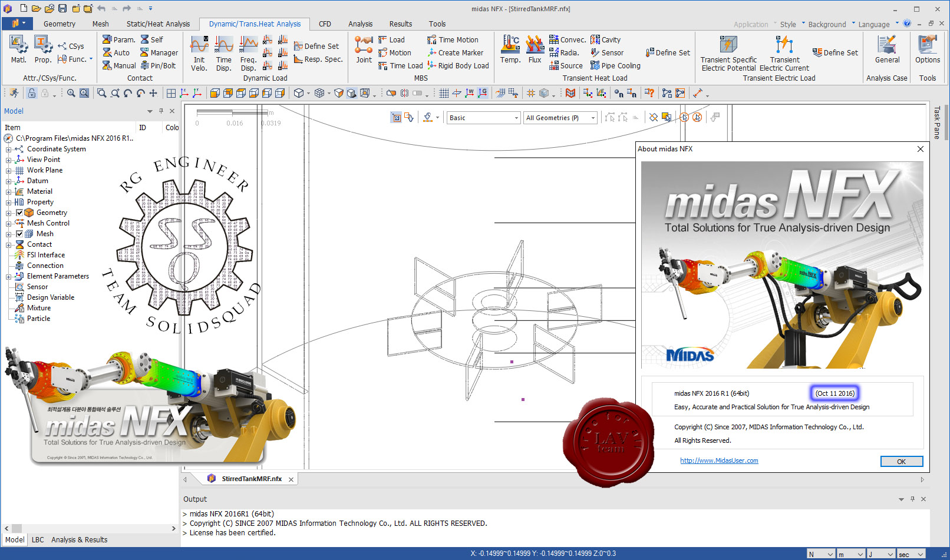Viewport: 950px width, 560px height.
Task: Open Initial Velocity tool
Action: click(199, 54)
